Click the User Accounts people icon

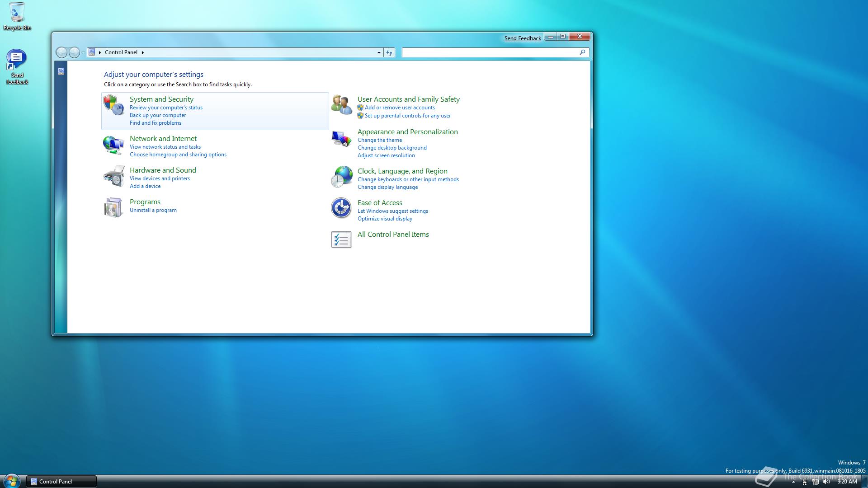click(x=341, y=105)
